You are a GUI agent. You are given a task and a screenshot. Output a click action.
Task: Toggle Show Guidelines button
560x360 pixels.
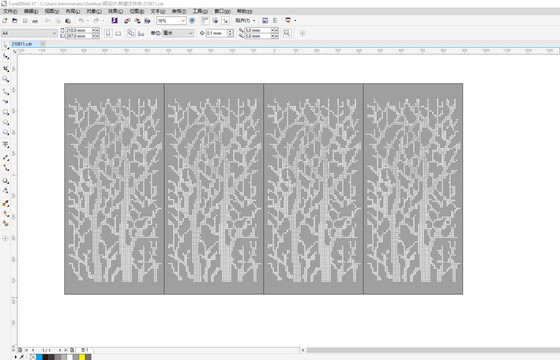click(225, 21)
